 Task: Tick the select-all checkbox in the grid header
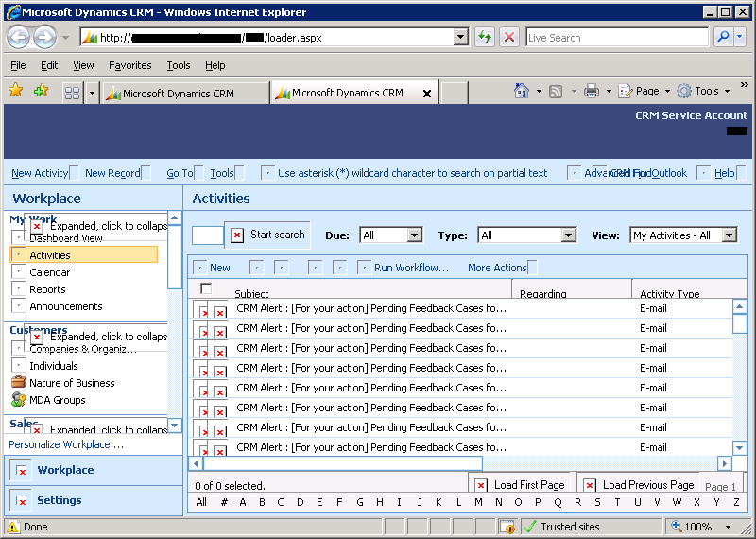[206, 288]
